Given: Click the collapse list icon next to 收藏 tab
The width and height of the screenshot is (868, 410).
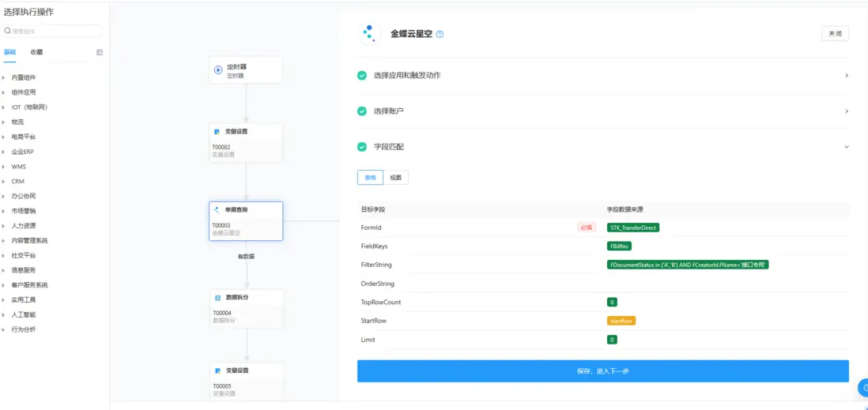Looking at the screenshot, I should 100,52.
